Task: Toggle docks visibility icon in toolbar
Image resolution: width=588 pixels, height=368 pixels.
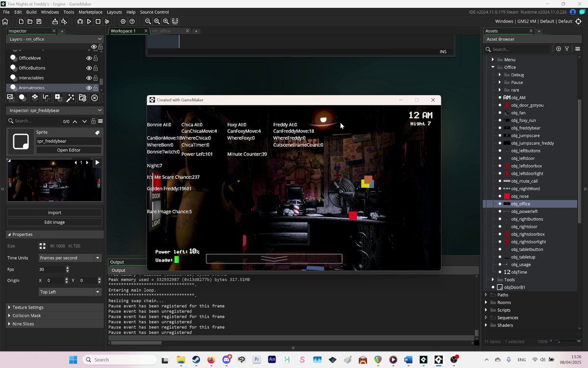Action: pyautogui.click(x=175, y=22)
